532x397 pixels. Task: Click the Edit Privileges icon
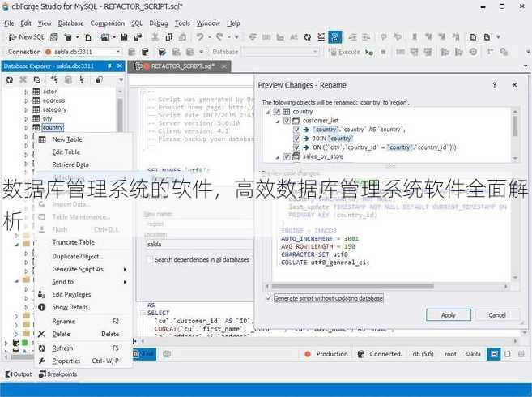tap(42, 294)
